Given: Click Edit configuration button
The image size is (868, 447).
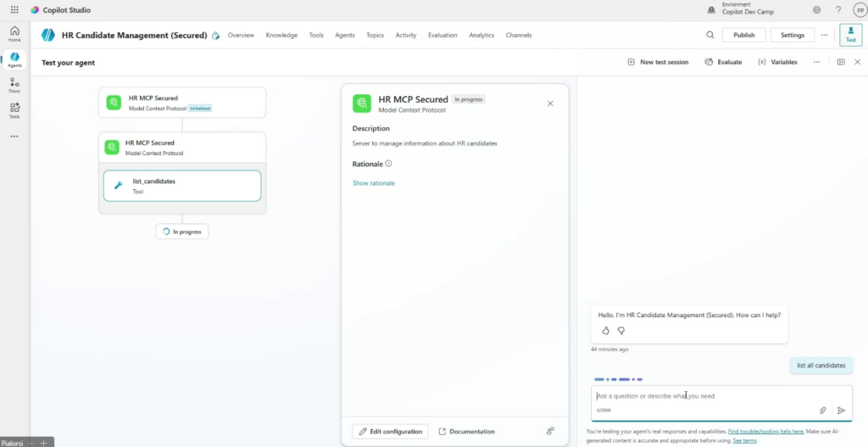Looking at the screenshot, I should pos(390,432).
